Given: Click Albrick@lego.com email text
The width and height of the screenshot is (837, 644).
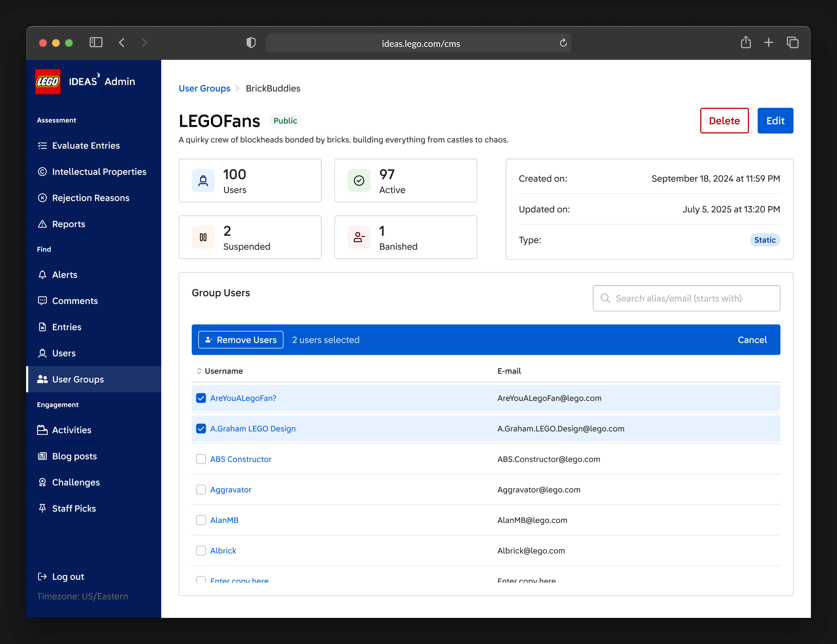Looking at the screenshot, I should (531, 550).
